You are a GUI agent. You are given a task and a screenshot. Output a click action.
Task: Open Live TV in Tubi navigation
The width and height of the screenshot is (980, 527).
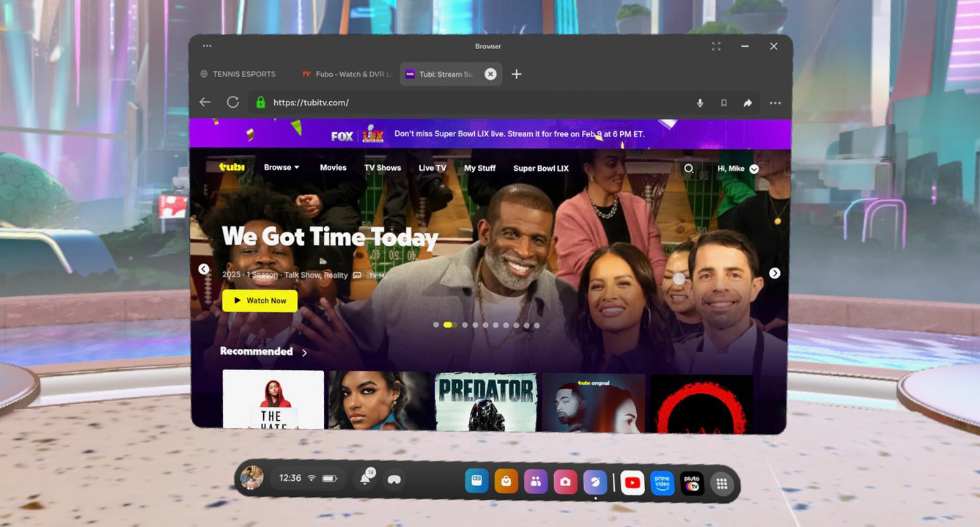click(x=432, y=168)
